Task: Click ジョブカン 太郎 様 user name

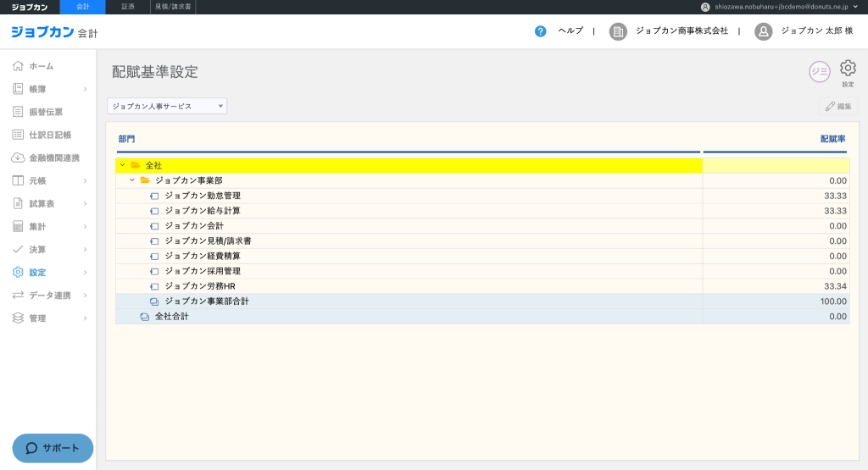Action: pos(816,31)
